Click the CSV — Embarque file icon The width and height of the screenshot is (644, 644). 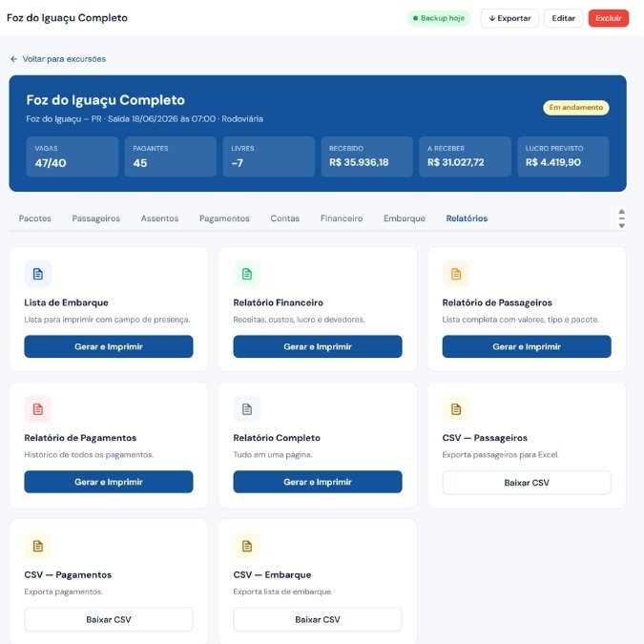[x=247, y=546]
